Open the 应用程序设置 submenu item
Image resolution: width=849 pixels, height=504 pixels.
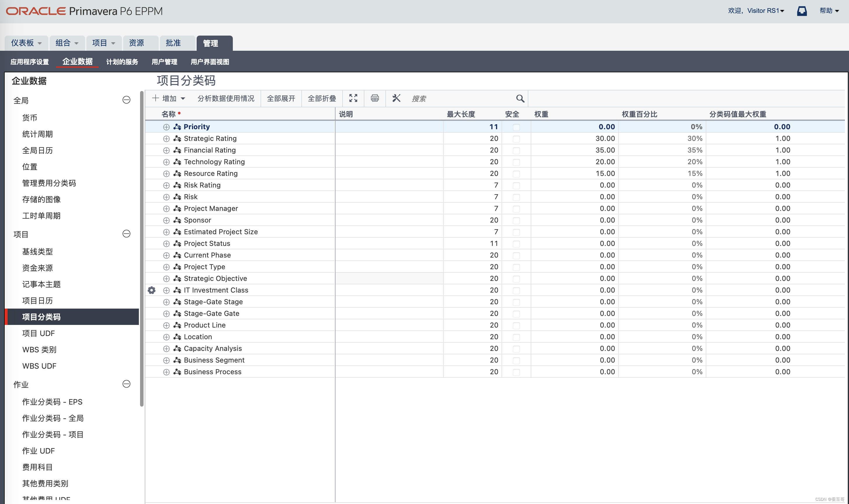click(29, 62)
